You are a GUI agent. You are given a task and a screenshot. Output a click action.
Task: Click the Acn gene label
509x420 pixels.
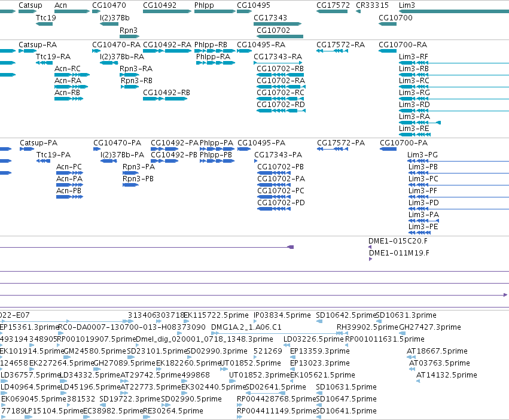[60, 5]
